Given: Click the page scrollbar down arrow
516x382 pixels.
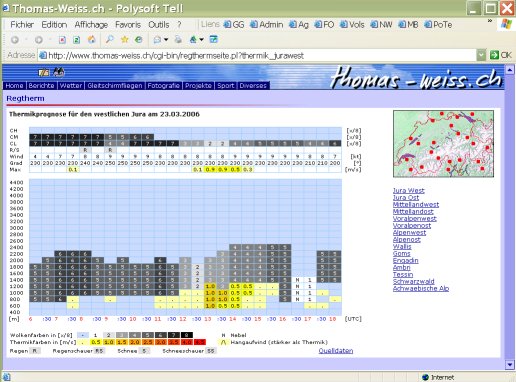Looking at the screenshot, I should (x=510, y=365).
